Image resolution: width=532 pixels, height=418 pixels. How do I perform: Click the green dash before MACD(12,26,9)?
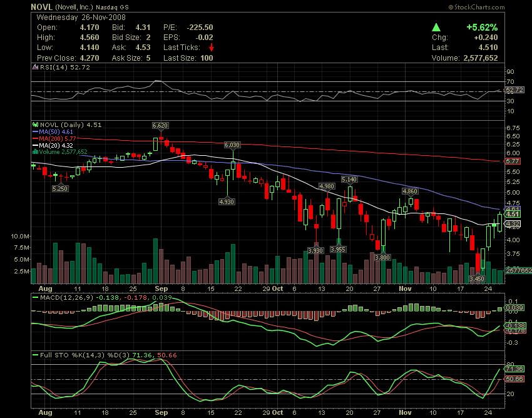pyautogui.click(x=35, y=298)
